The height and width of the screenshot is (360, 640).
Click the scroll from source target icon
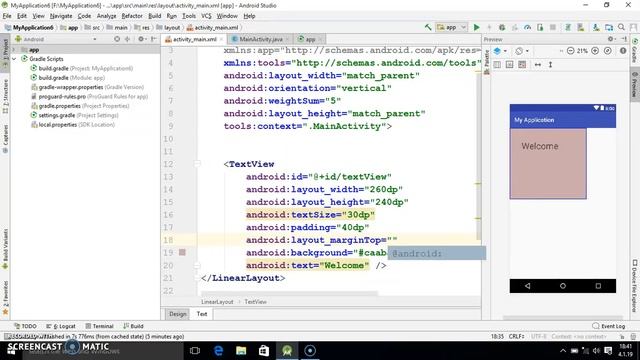tap(117, 39)
